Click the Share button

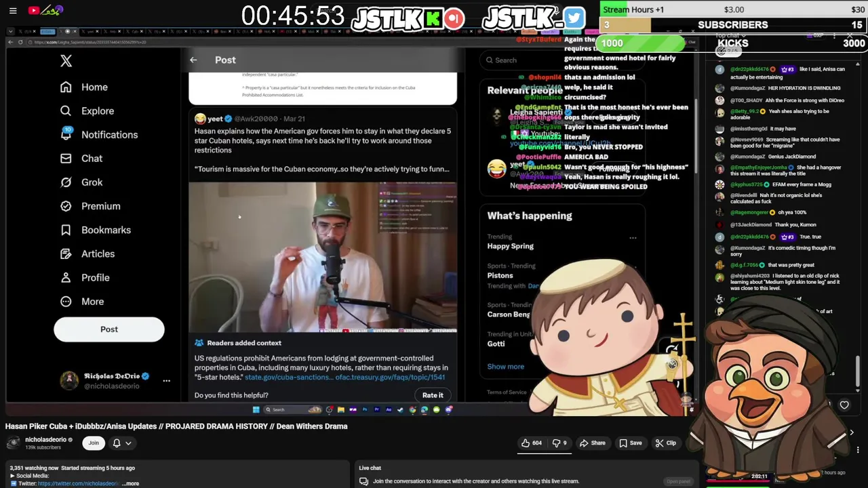click(x=593, y=443)
